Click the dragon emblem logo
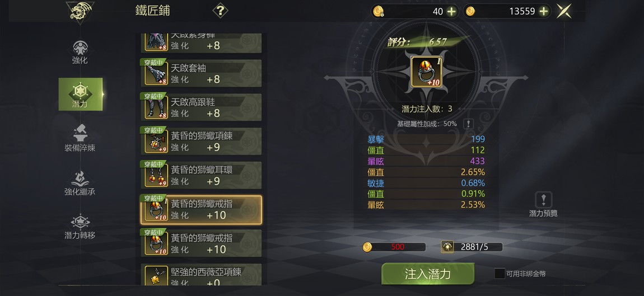This screenshot has height=296, width=644. pos(80,12)
